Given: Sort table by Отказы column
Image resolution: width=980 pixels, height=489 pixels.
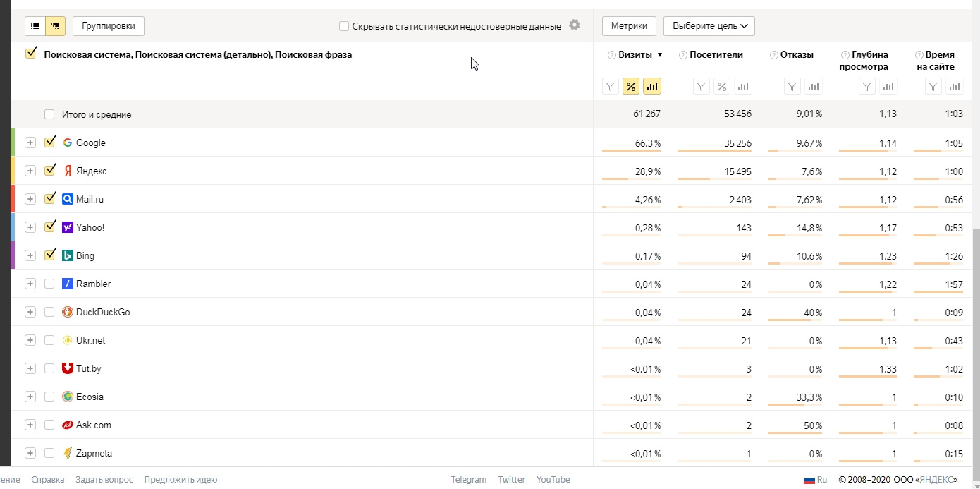Looking at the screenshot, I should tap(797, 55).
